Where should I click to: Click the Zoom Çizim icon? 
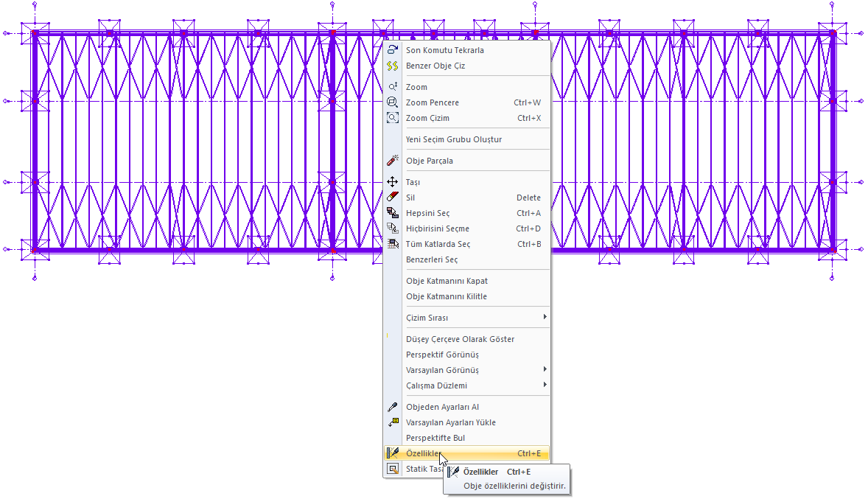click(x=393, y=118)
